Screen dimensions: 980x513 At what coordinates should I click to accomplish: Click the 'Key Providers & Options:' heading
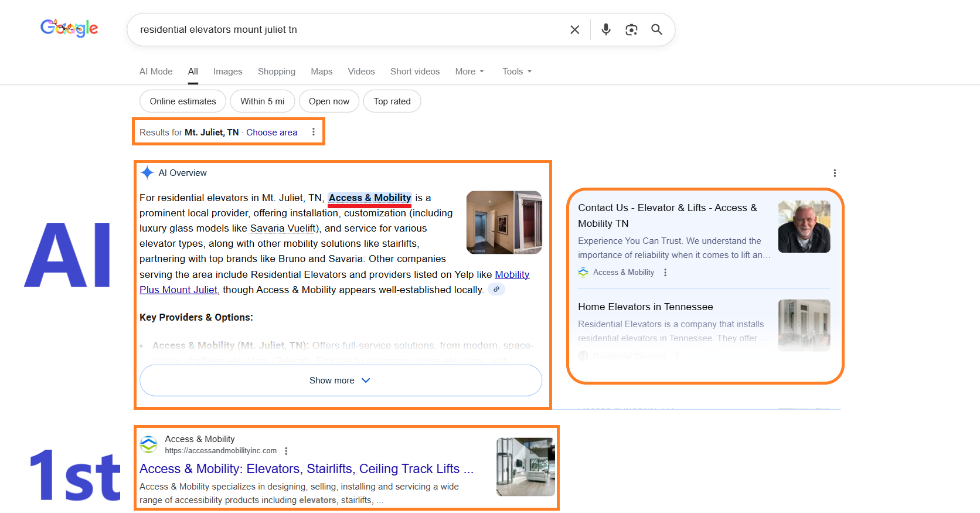pyautogui.click(x=196, y=317)
